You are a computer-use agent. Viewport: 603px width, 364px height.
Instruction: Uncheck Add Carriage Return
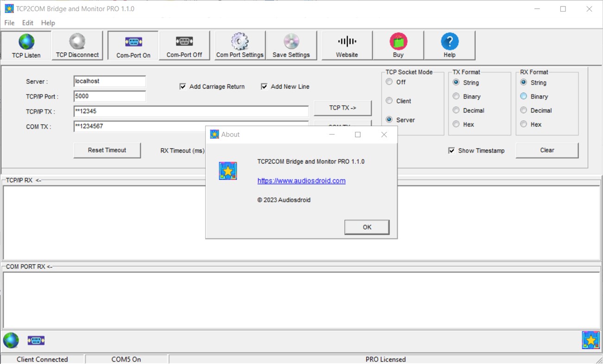(x=182, y=86)
